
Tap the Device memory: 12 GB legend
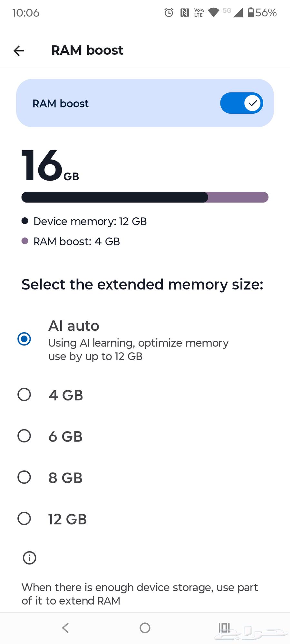pos(90,221)
